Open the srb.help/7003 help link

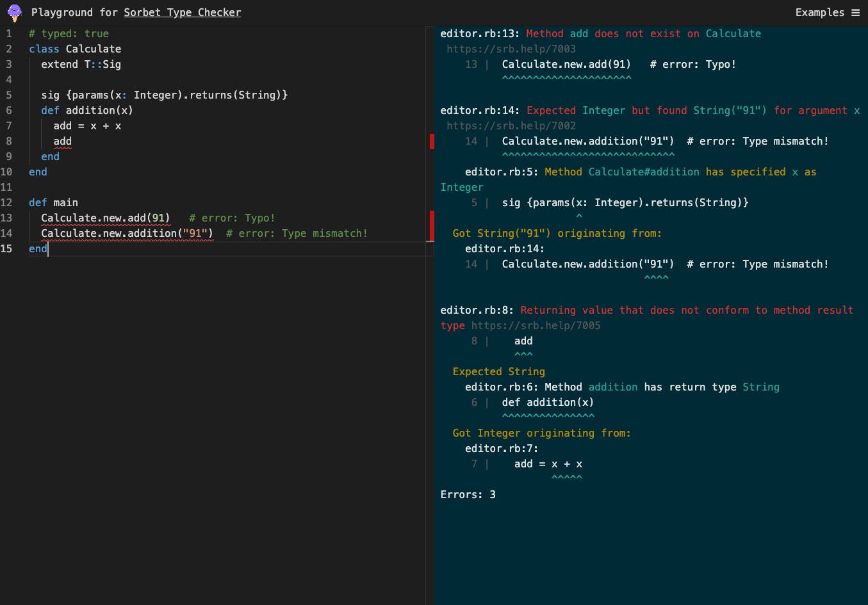point(511,49)
